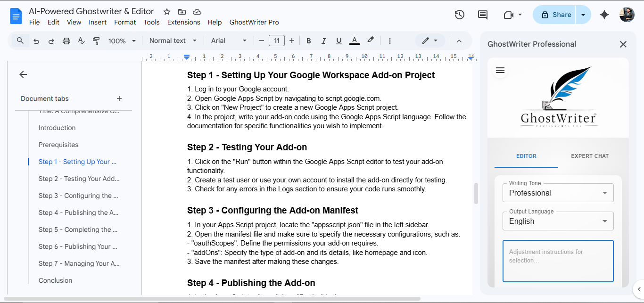Open document version history
This screenshot has height=303, width=644.
(x=459, y=15)
